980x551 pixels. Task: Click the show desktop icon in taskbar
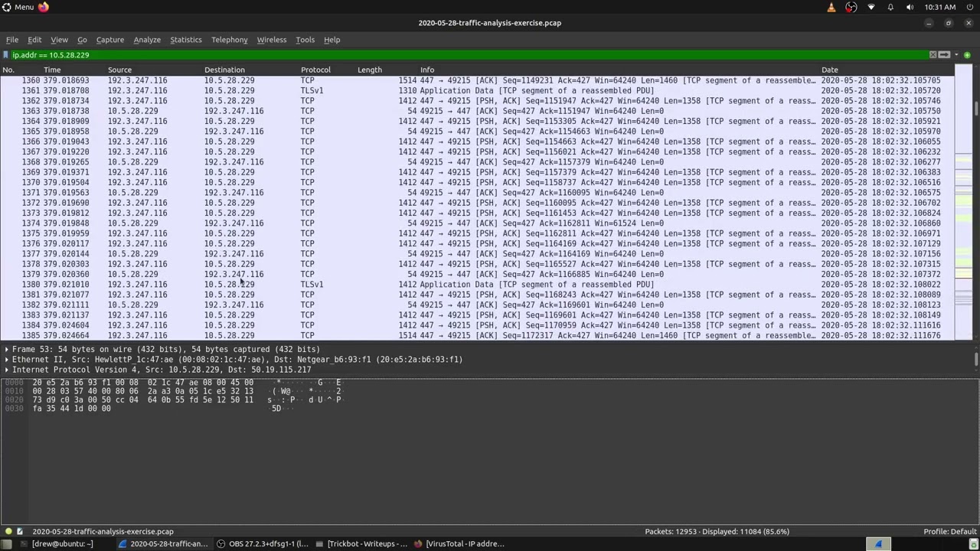click(x=6, y=544)
